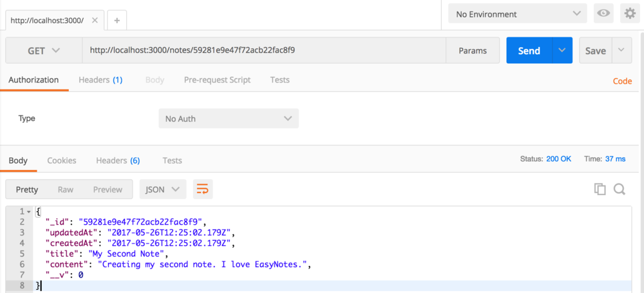Switch to response Body tab

coord(18,160)
